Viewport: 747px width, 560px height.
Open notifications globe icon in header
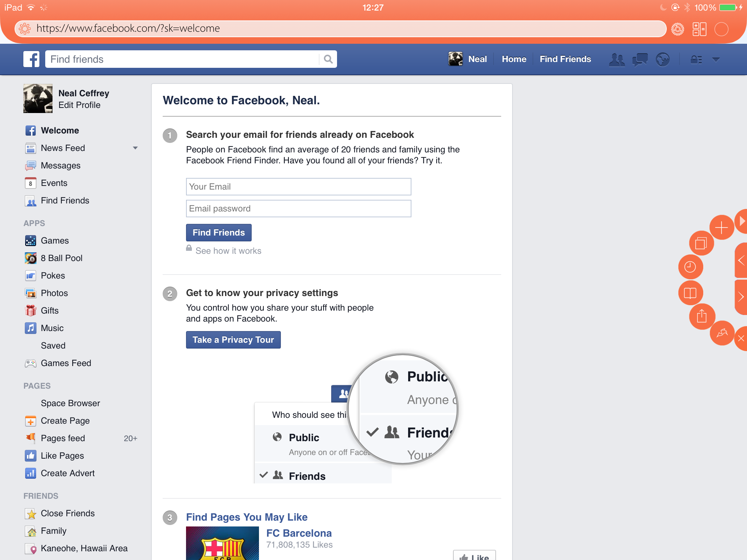point(663,59)
